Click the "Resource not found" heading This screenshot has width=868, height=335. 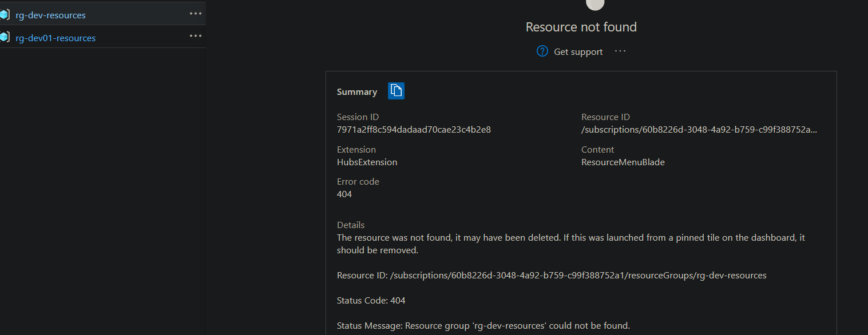click(581, 27)
